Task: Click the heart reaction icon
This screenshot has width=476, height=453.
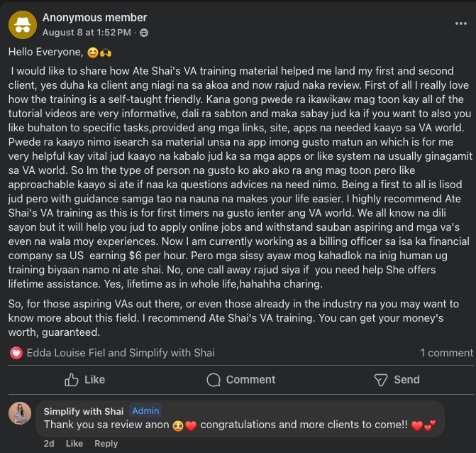Action: click(16, 353)
